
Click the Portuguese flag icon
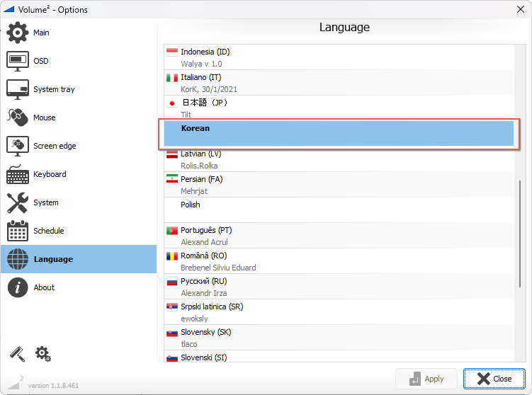(172, 231)
